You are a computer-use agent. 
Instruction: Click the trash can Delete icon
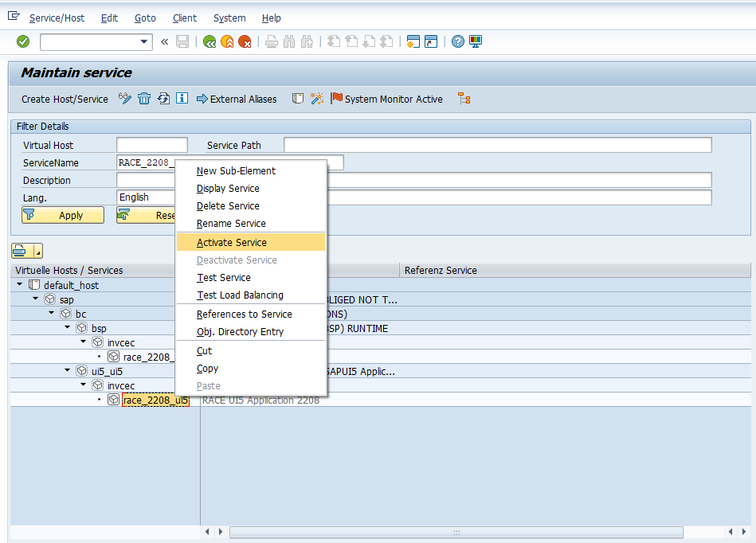[144, 99]
